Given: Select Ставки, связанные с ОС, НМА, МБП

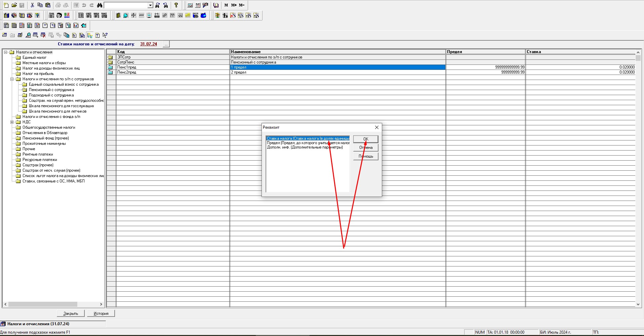Looking at the screenshot, I should point(53,181).
